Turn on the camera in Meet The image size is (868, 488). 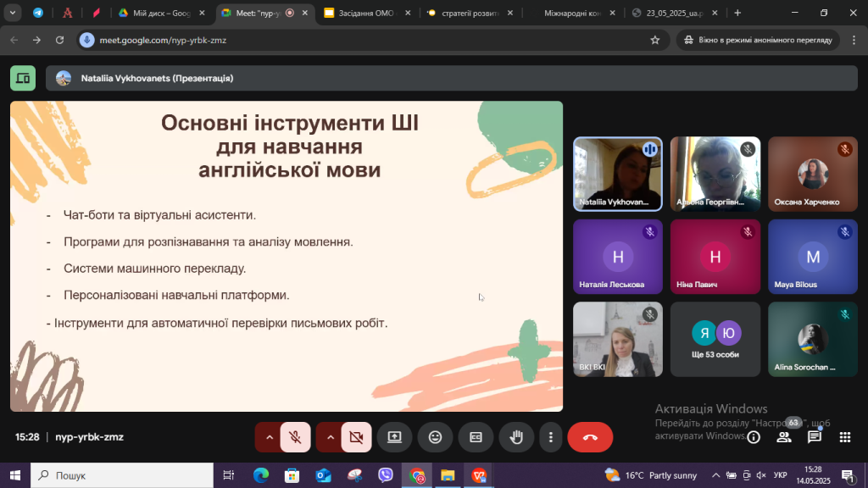356,437
